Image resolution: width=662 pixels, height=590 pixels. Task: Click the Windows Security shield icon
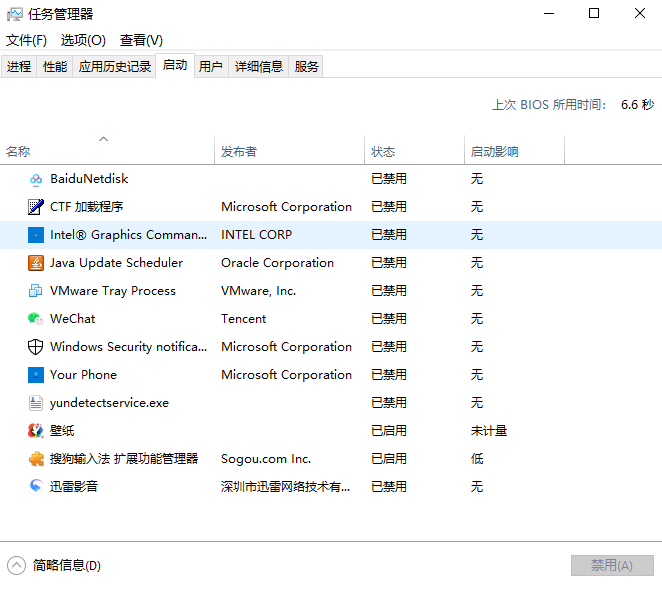click(36, 347)
